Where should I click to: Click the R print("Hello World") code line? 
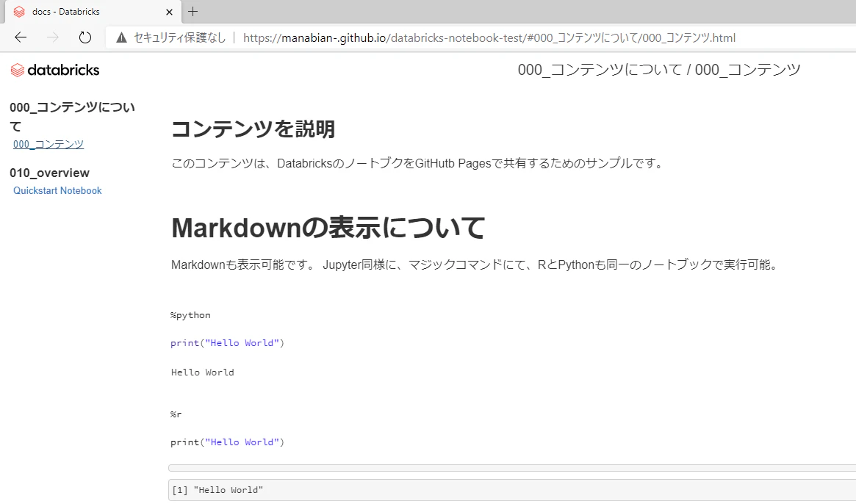tap(227, 442)
